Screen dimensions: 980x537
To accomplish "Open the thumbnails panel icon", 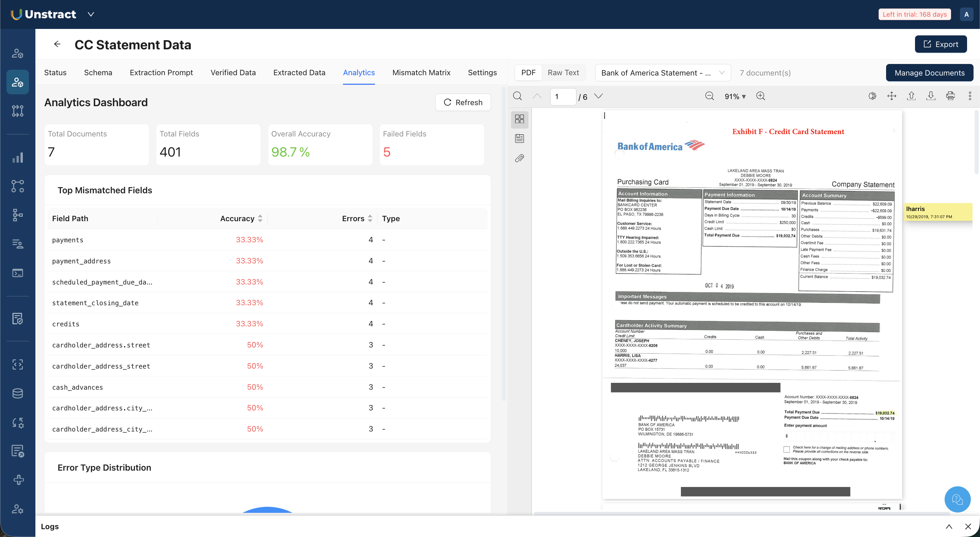I will 519,119.
